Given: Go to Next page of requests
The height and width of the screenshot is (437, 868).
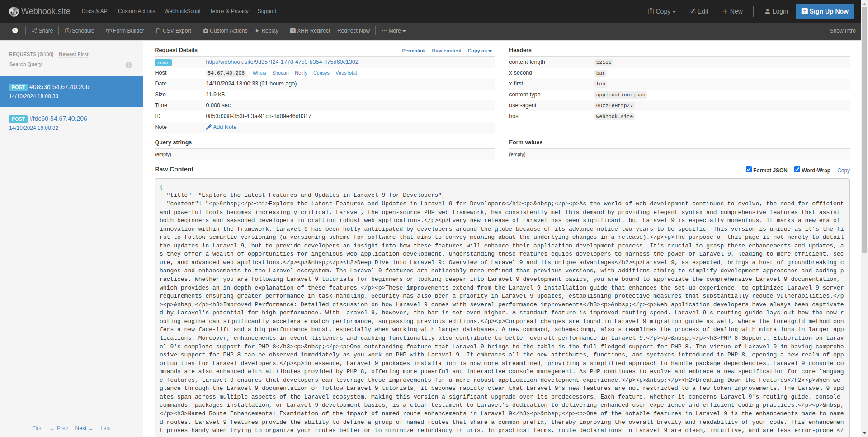Looking at the screenshot, I should point(84,428).
